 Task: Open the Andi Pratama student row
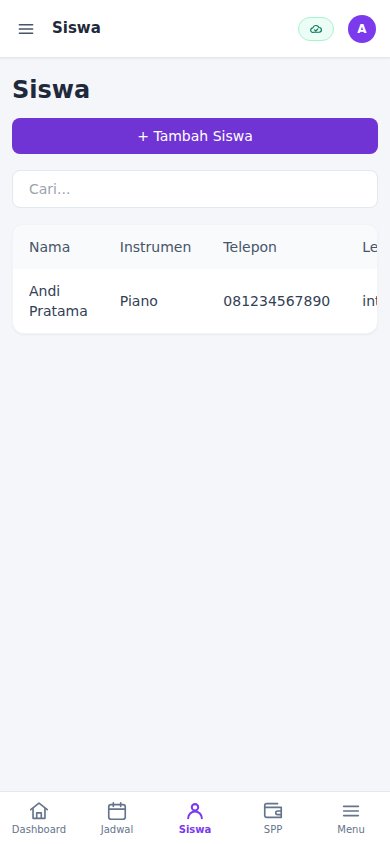pos(195,301)
